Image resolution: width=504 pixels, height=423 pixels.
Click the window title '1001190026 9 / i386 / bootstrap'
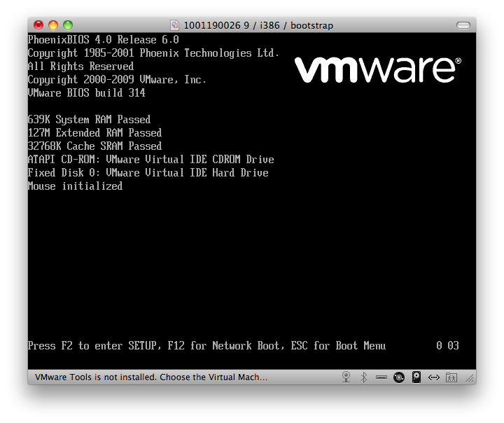click(x=258, y=25)
